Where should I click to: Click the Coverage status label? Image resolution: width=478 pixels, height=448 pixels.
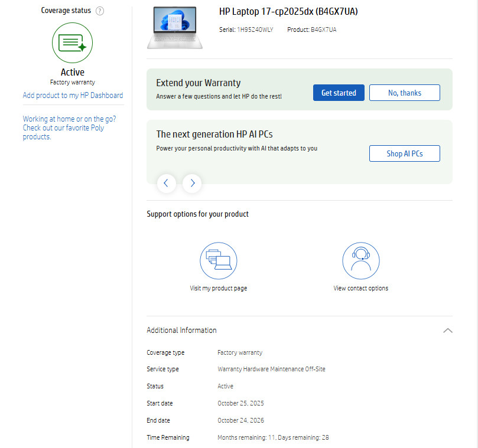pyautogui.click(x=66, y=11)
